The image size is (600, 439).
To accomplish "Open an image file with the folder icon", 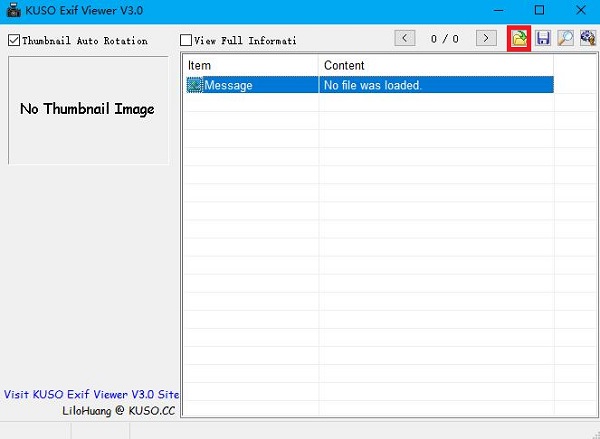I will [x=519, y=38].
